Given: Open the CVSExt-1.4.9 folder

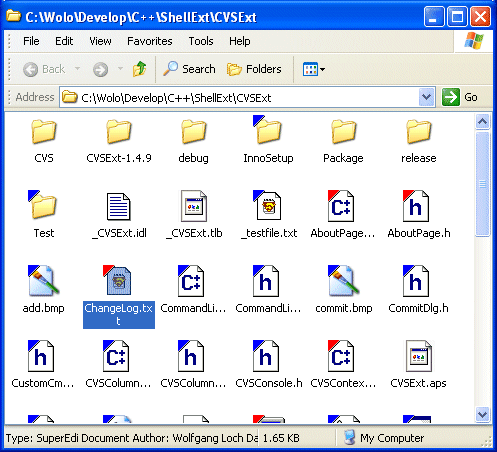Looking at the screenshot, I should [x=119, y=132].
